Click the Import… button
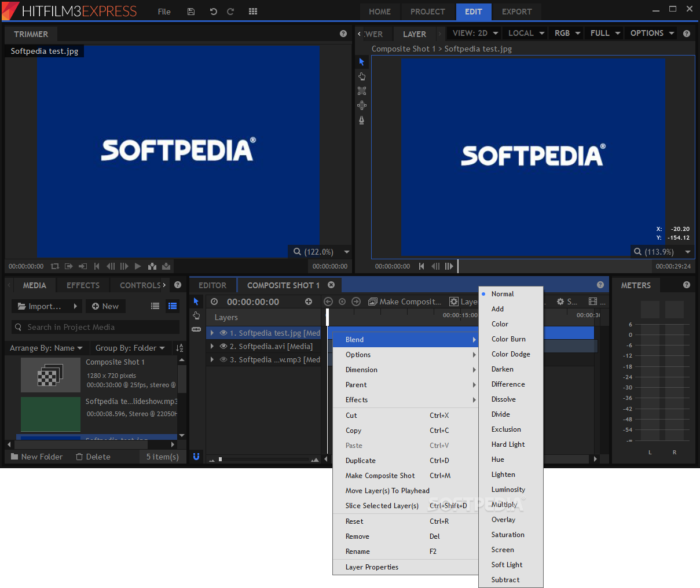This screenshot has height=588, width=700. pos(47,306)
